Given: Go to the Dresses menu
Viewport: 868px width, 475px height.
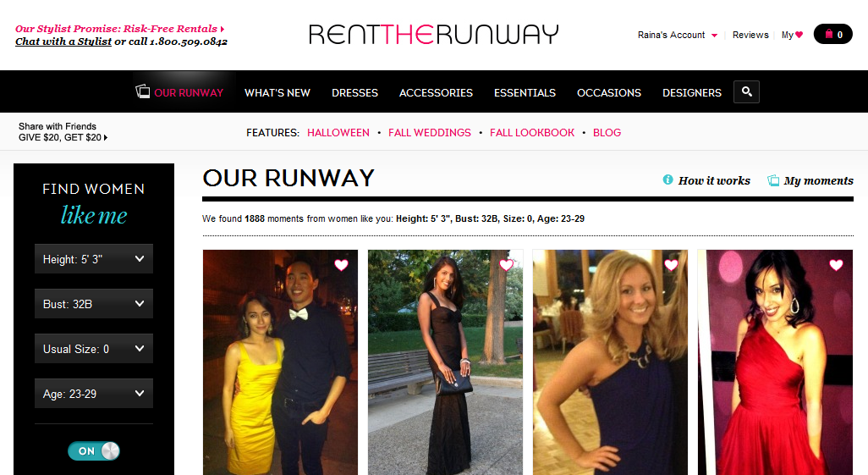Looking at the screenshot, I should [x=354, y=92].
